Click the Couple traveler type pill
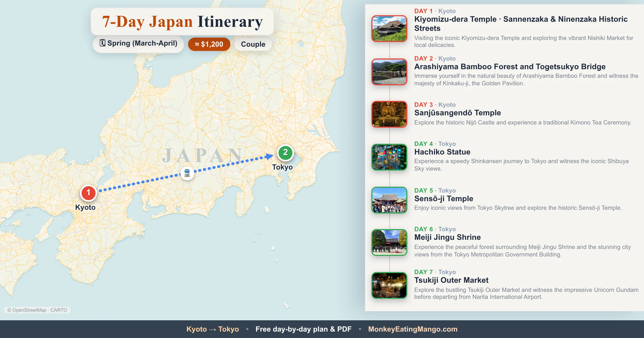This screenshot has width=644, height=338. [x=253, y=44]
